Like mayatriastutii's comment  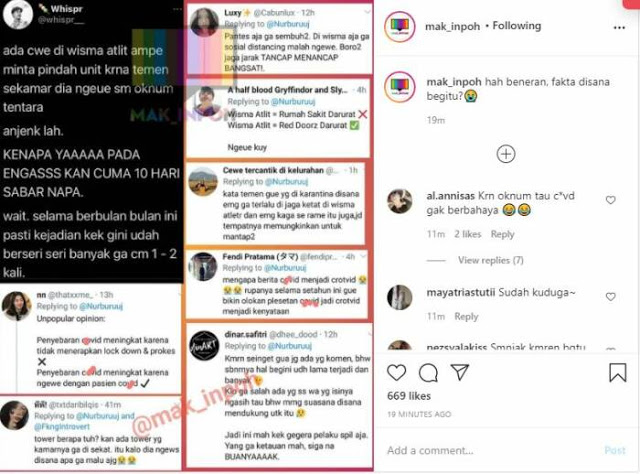[611, 297]
